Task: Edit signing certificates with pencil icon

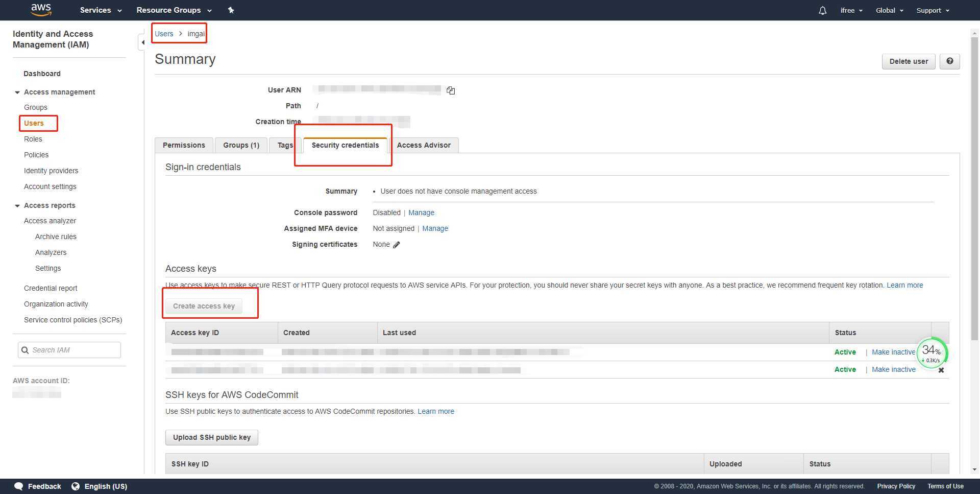Action: tap(397, 245)
